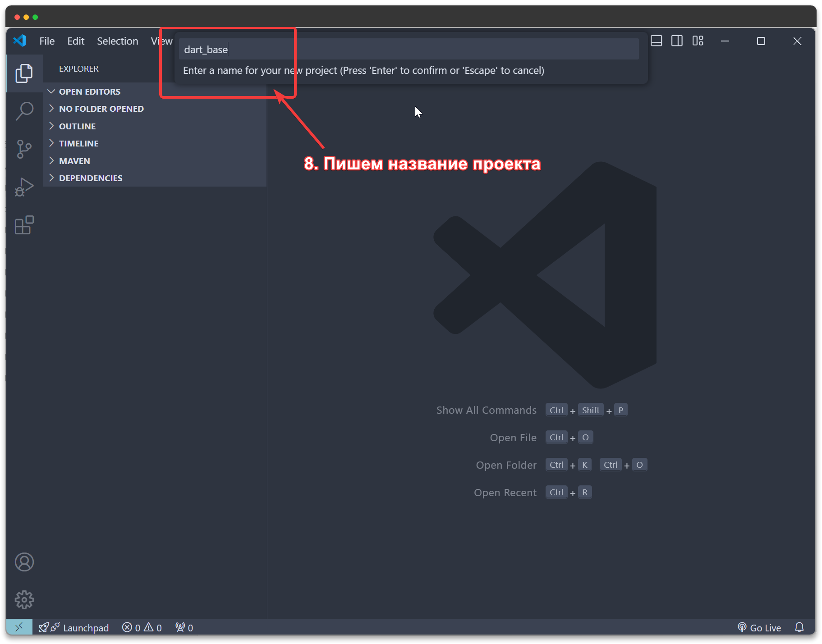Open the Customize Layout button
The height and width of the screenshot is (644, 822).
coord(698,41)
